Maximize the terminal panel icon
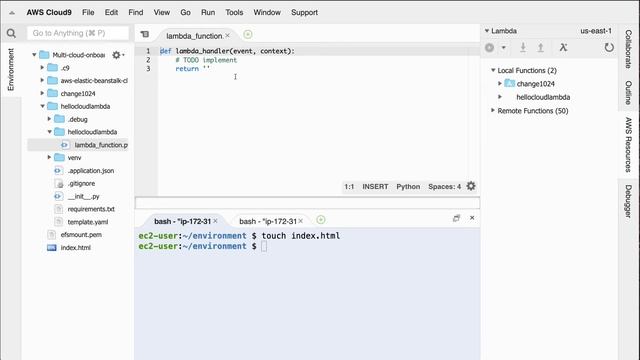Image resolution: width=640 pixels, height=360 pixels. click(x=456, y=218)
